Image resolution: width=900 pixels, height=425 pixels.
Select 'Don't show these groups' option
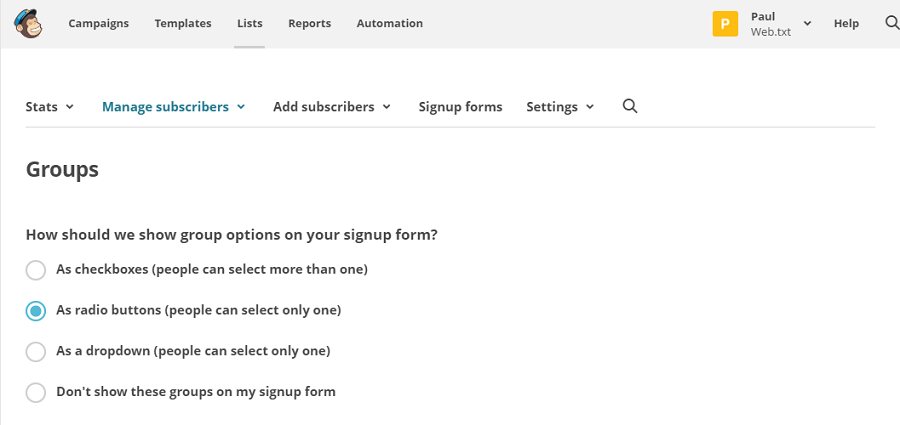(36, 392)
